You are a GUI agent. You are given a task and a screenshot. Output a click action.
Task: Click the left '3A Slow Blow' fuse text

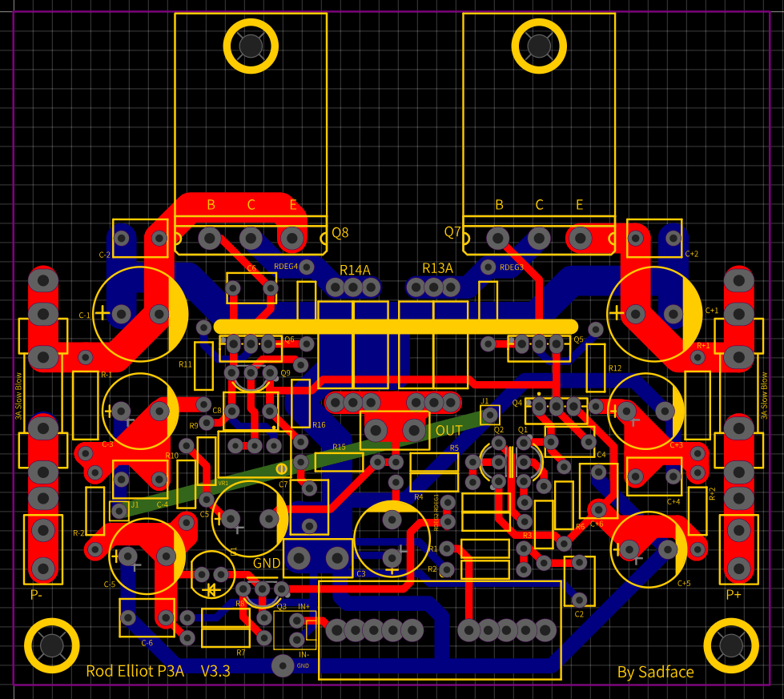point(18,396)
